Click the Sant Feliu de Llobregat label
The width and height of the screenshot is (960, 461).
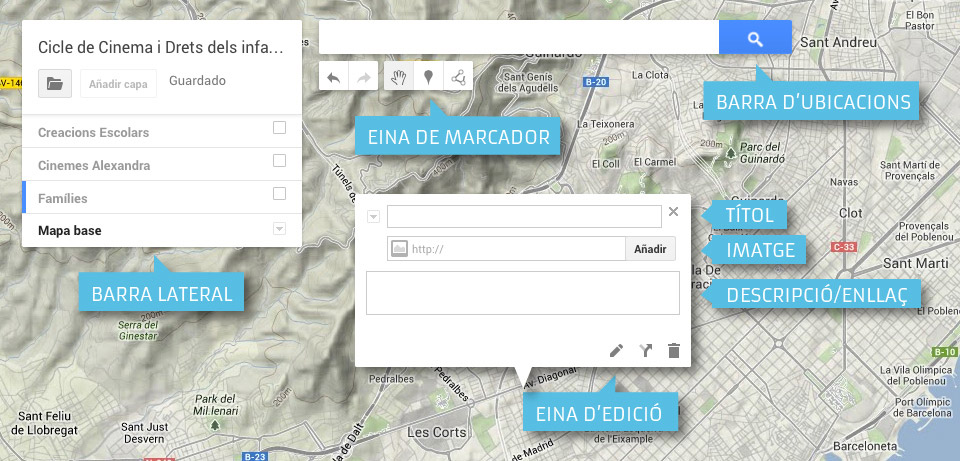coord(44,424)
